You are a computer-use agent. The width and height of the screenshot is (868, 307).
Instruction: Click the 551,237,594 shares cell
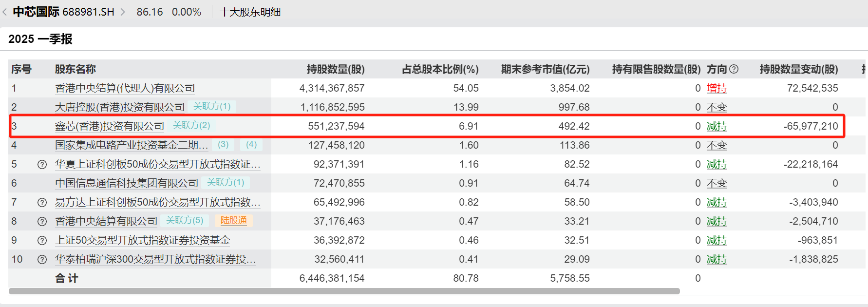pyautogui.click(x=336, y=126)
